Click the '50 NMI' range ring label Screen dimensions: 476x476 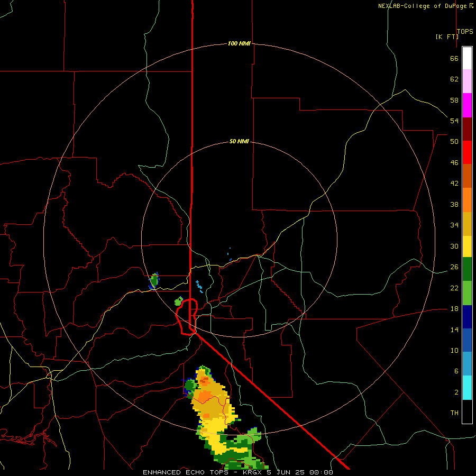pos(239,141)
